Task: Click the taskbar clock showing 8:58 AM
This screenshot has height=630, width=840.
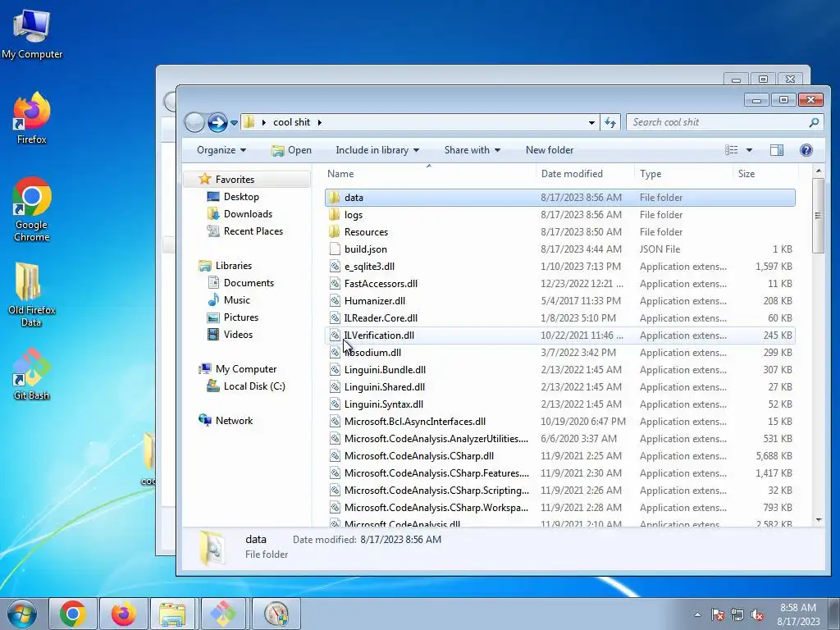Action: [x=798, y=614]
